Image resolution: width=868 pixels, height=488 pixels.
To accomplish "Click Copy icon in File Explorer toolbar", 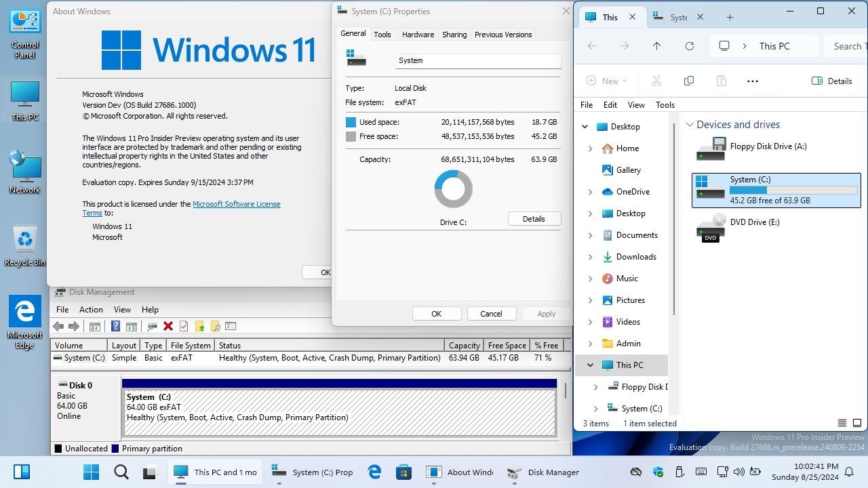I will [688, 81].
